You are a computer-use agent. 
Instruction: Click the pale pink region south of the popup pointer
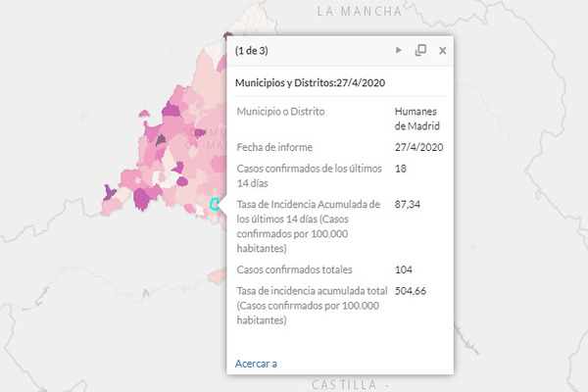(x=217, y=276)
